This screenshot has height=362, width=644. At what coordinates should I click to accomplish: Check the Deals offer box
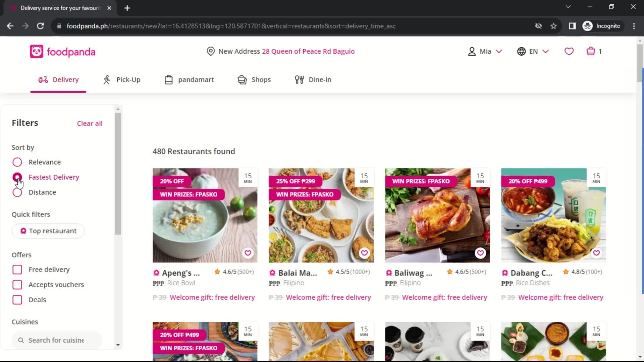[17, 300]
